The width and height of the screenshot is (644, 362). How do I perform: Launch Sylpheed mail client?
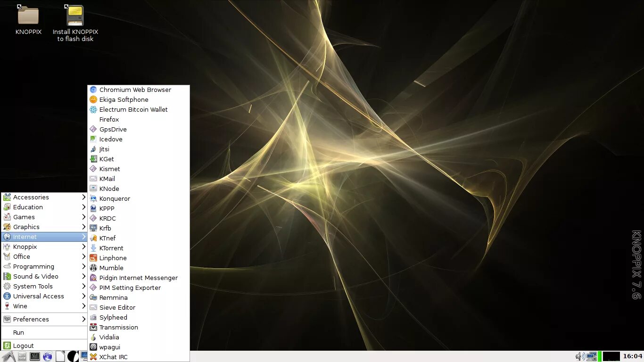pyautogui.click(x=139, y=317)
